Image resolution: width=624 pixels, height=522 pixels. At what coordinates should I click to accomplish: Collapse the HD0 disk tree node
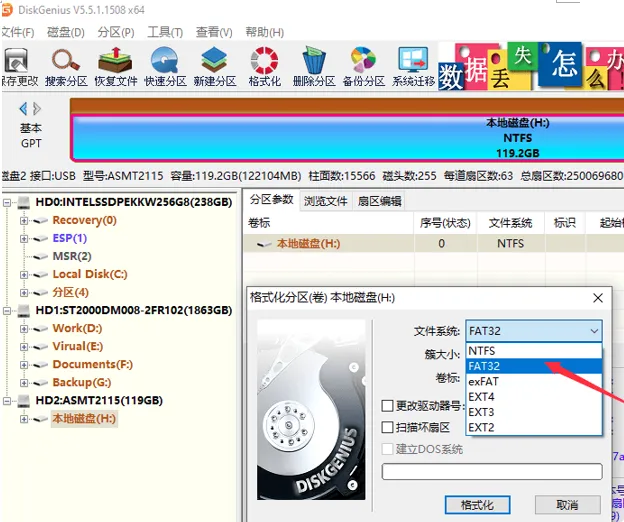[7, 203]
